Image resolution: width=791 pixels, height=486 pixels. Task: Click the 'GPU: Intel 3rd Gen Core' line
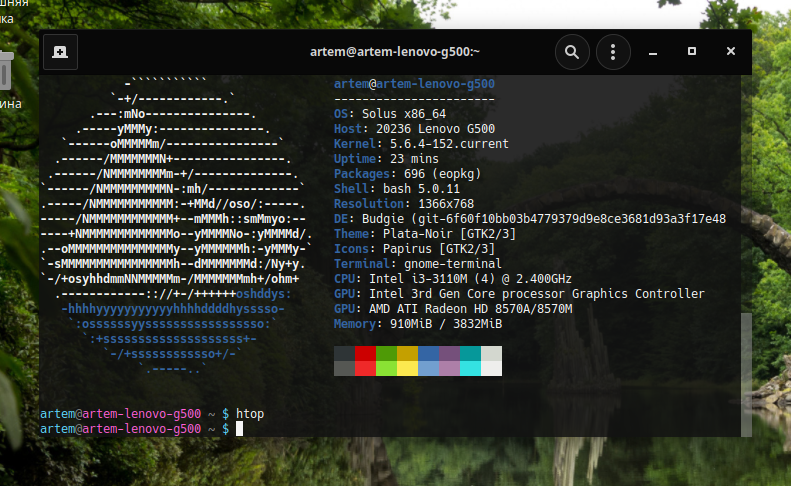click(x=519, y=294)
